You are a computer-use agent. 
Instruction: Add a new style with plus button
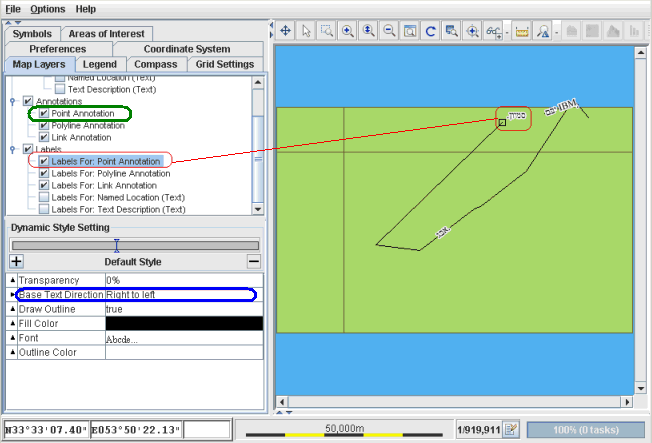click(16, 261)
